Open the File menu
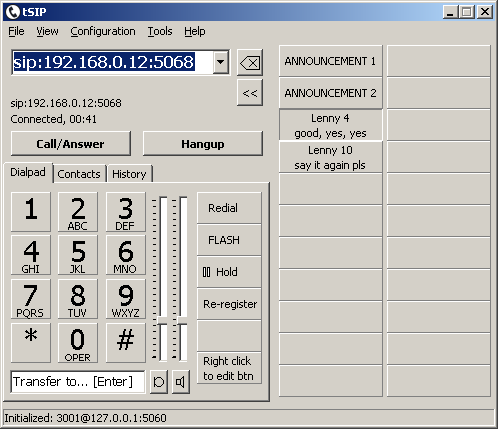This screenshot has width=498, height=429. [16, 31]
